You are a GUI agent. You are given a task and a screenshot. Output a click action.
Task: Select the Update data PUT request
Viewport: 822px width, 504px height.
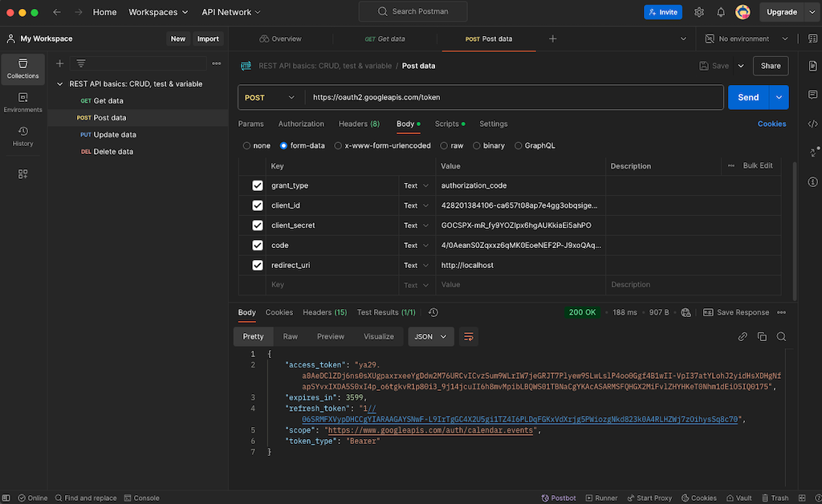click(138, 135)
